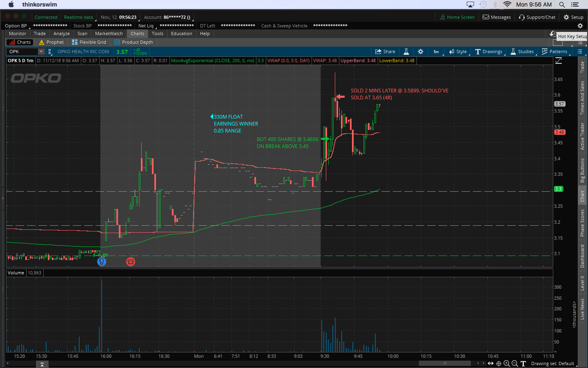The image size is (588, 368).
Task: Click the time axis horizontal scrollbar
Action: [x=445, y=363]
